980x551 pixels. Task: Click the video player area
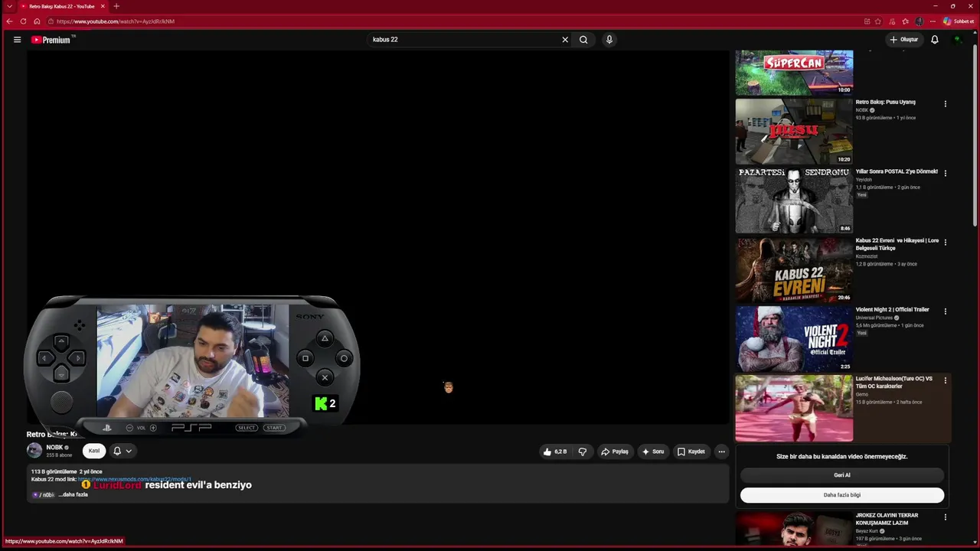pyautogui.click(x=378, y=237)
